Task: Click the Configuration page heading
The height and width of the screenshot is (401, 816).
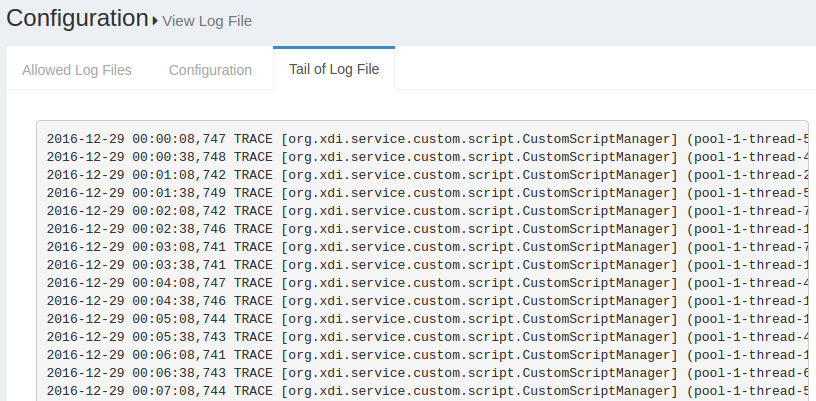Action: pos(76,18)
